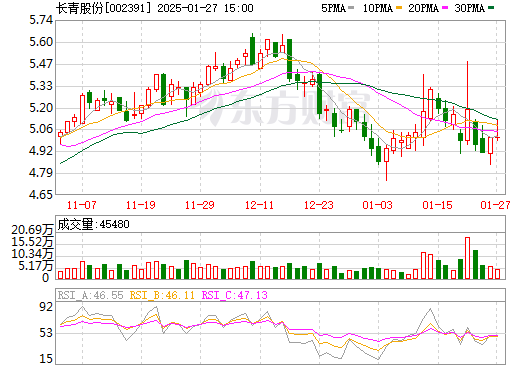Click the 5.47 price axis label
Screen dimensions: 520x365
pyautogui.click(x=41, y=64)
